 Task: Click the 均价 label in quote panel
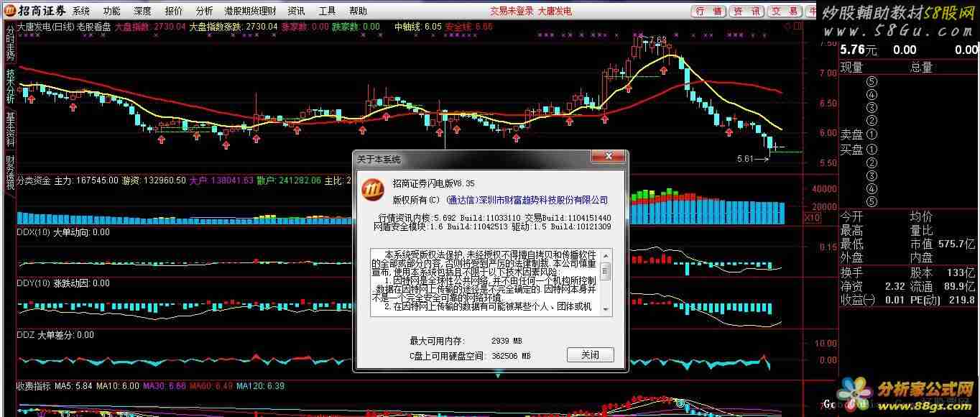(x=921, y=216)
